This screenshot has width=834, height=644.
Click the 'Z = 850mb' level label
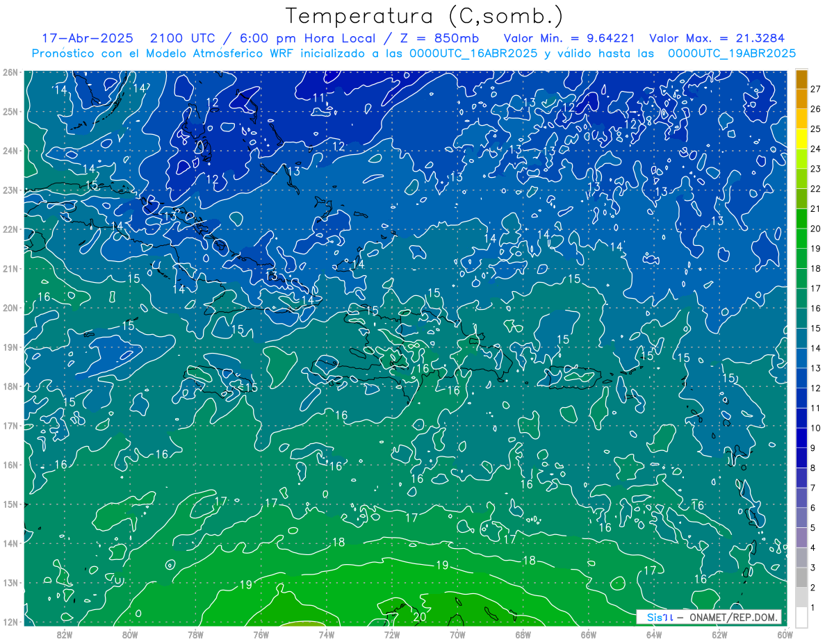pos(441,38)
